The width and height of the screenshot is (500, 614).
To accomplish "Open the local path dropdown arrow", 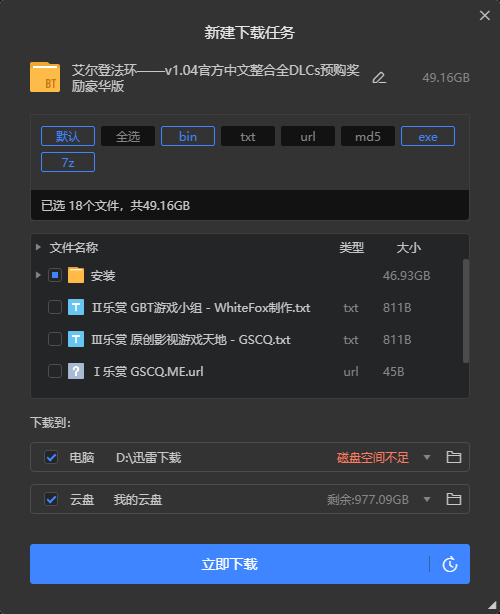I will 427,457.
